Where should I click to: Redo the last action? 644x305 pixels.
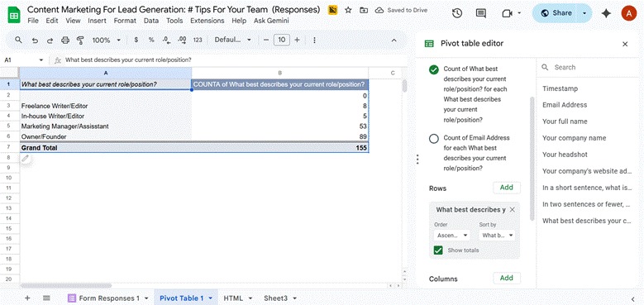point(50,41)
